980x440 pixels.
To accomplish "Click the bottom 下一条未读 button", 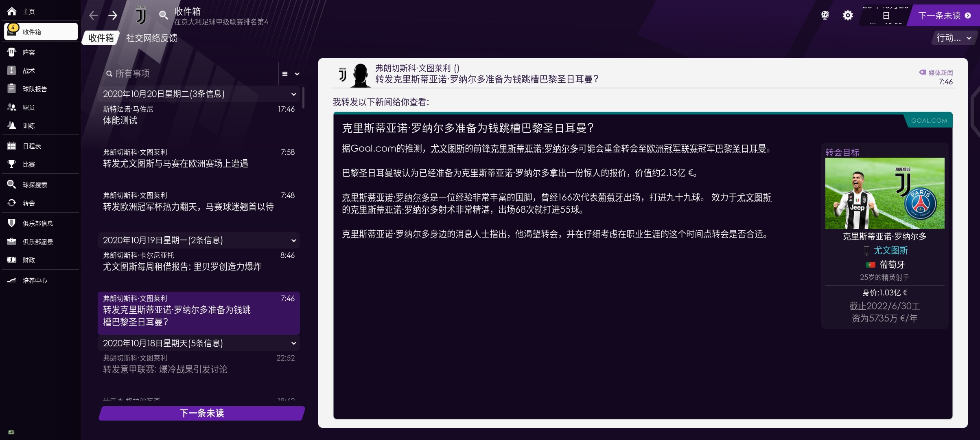I will coord(202,413).
